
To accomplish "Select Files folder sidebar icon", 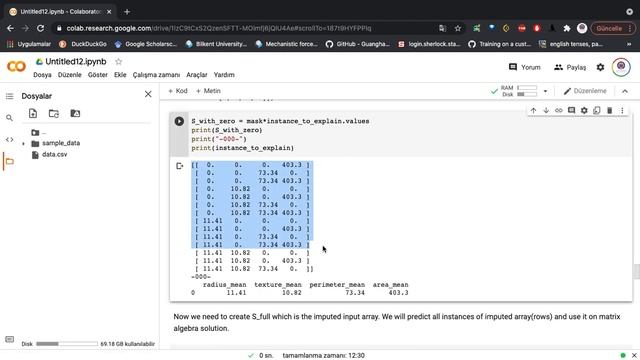I will click(x=9, y=161).
